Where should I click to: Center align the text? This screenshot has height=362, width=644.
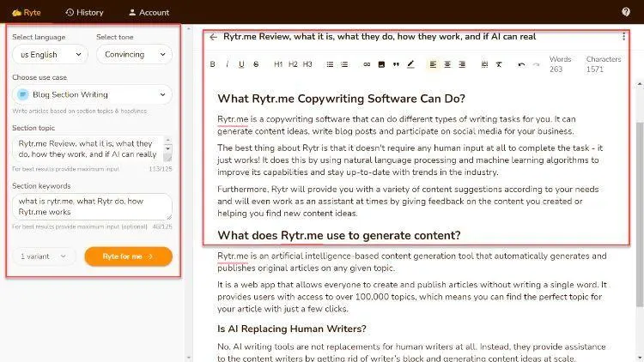[x=447, y=64]
